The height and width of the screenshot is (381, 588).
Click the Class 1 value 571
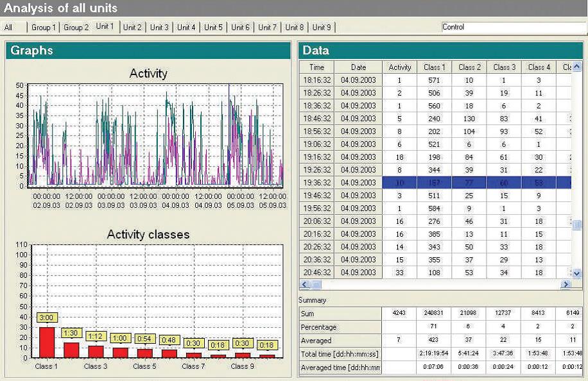[x=434, y=80]
